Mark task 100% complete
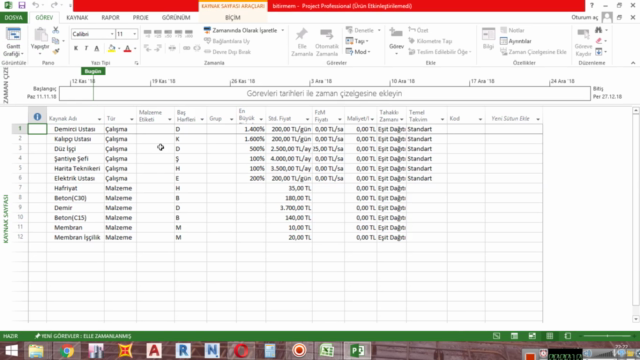Viewport: 640px width, 360px height. [x=189, y=33]
